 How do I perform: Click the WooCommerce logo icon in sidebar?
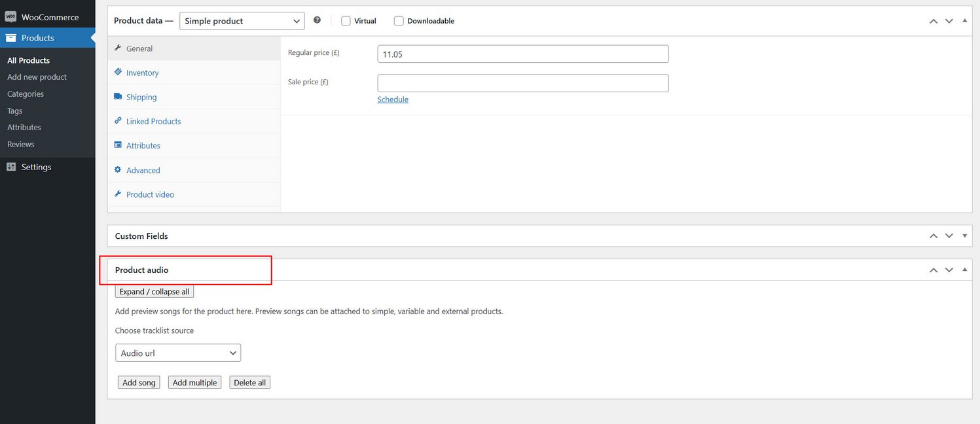point(10,17)
